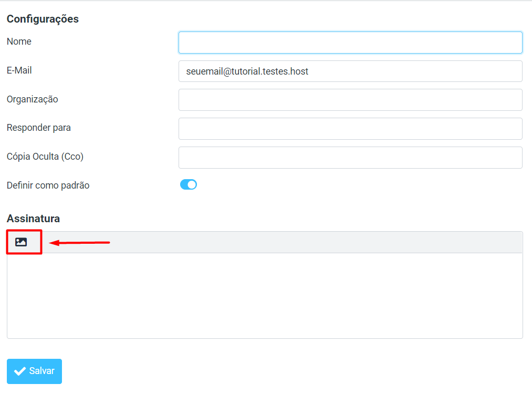
Task: Click the insert image icon in signature toolbar
Action: pos(21,242)
